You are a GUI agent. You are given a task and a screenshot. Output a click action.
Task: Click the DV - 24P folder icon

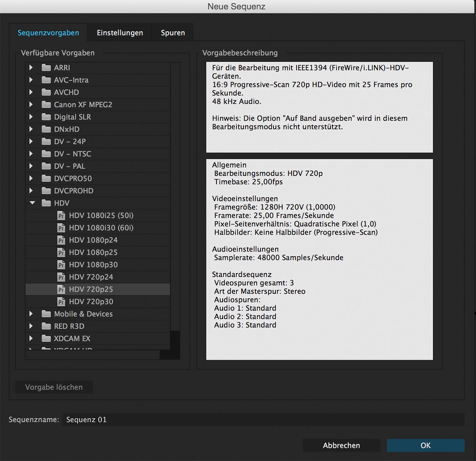46,141
